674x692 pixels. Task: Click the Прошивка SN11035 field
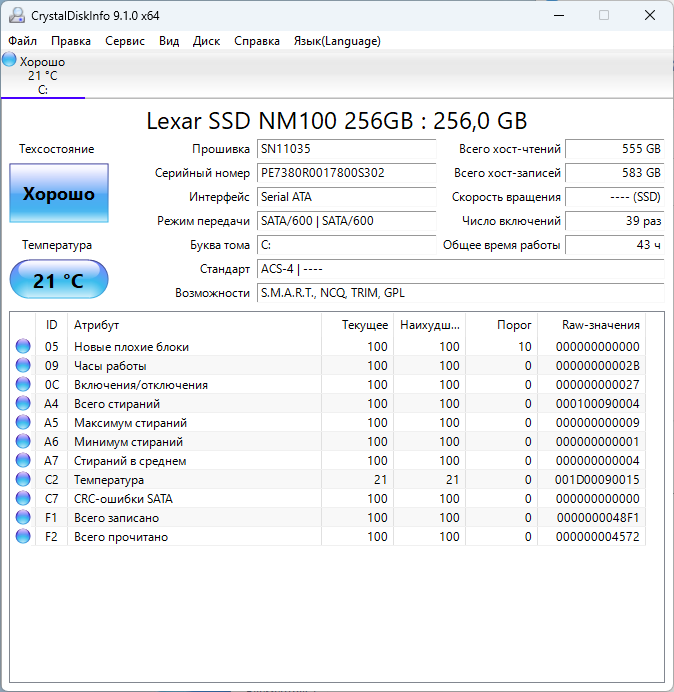(346, 149)
